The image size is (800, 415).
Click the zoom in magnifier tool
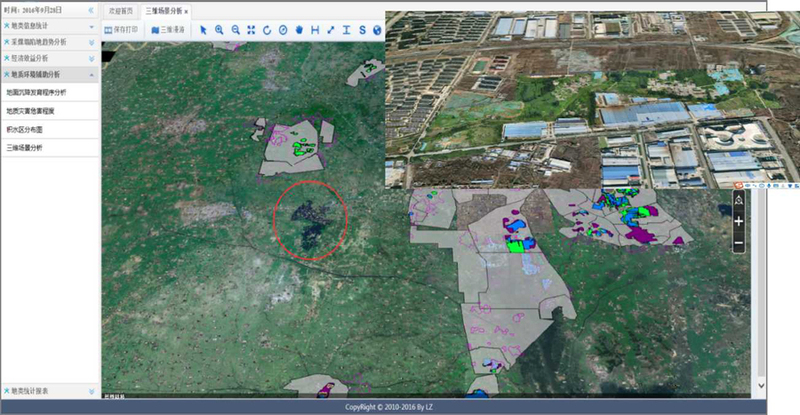click(x=219, y=30)
